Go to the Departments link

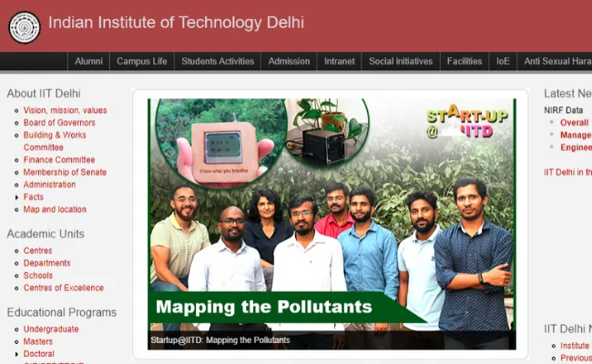tap(46, 263)
